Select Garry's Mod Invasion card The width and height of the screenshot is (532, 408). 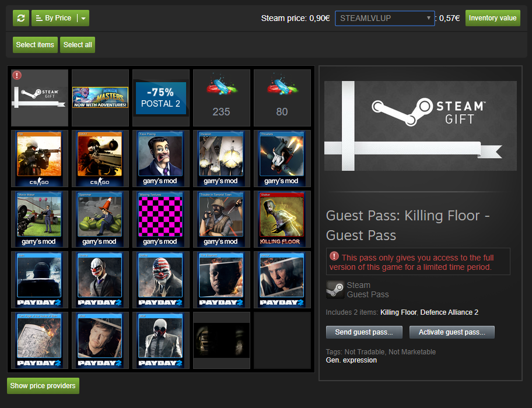pos(222,159)
